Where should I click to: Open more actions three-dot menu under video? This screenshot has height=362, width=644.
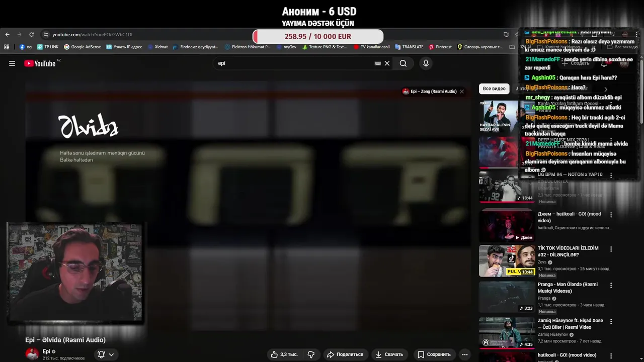[x=465, y=354]
